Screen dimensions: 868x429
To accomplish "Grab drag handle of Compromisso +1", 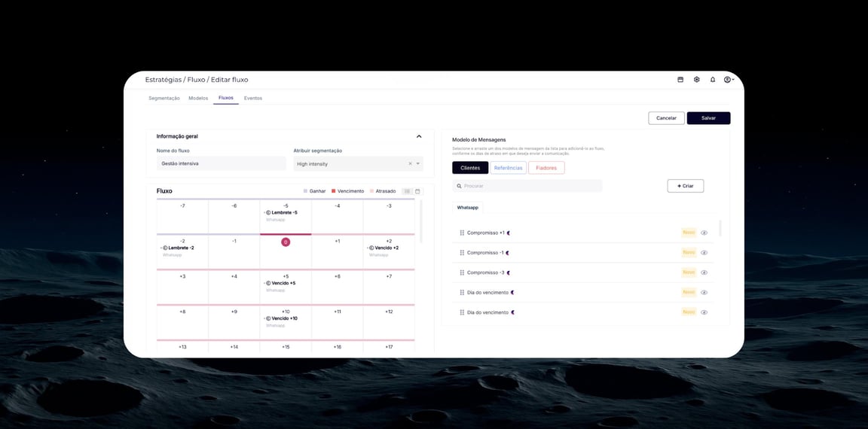I will click(462, 233).
